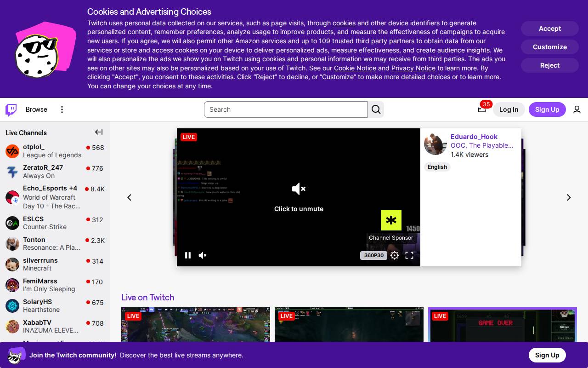Select ZeratoR_247 channel name
The image size is (588, 368).
pos(43,167)
